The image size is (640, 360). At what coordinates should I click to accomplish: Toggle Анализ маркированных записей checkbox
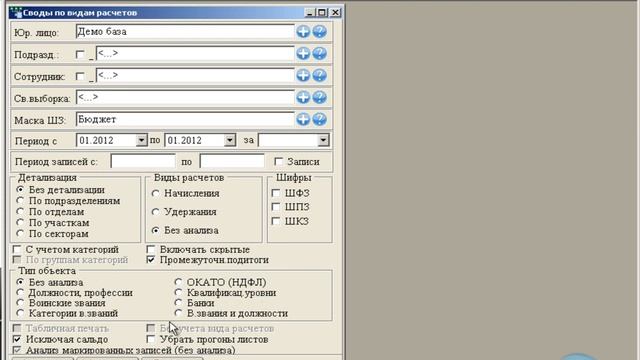tap(17, 350)
